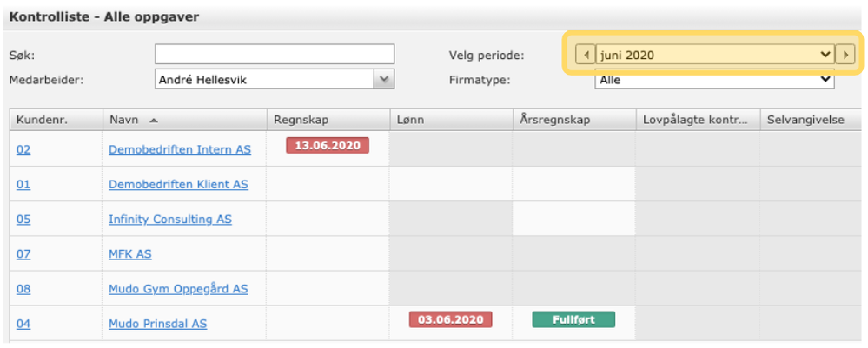Click the Årsregnskap column header
The width and height of the screenshot is (868, 348).
pyautogui.click(x=554, y=120)
